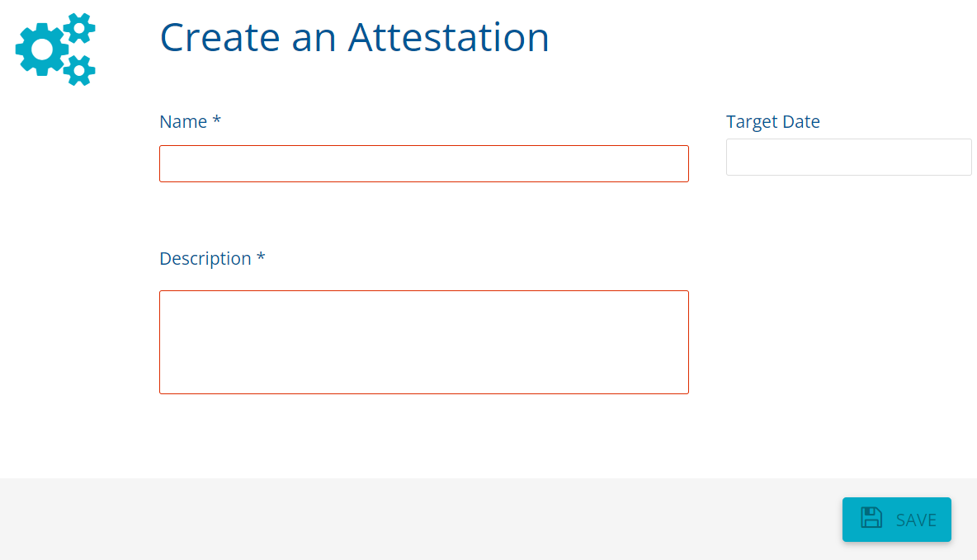Click the gray footer bar
This screenshot has height=560, width=977.
413,518
